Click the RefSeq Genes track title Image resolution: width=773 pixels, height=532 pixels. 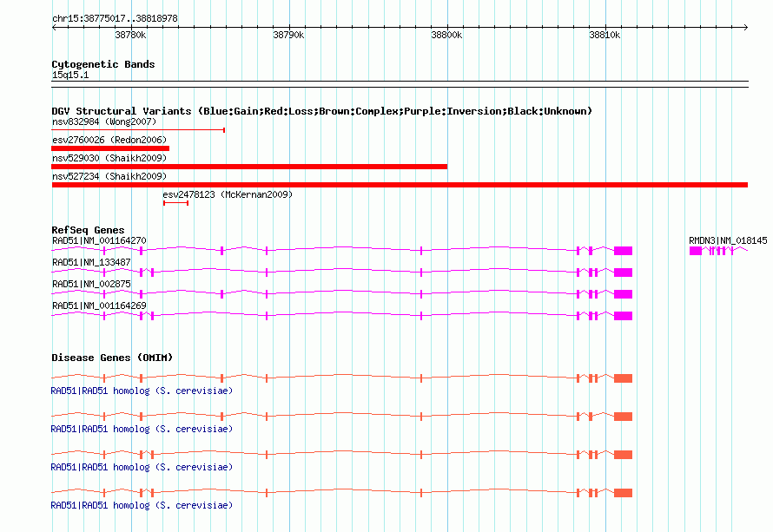pyautogui.click(x=88, y=230)
